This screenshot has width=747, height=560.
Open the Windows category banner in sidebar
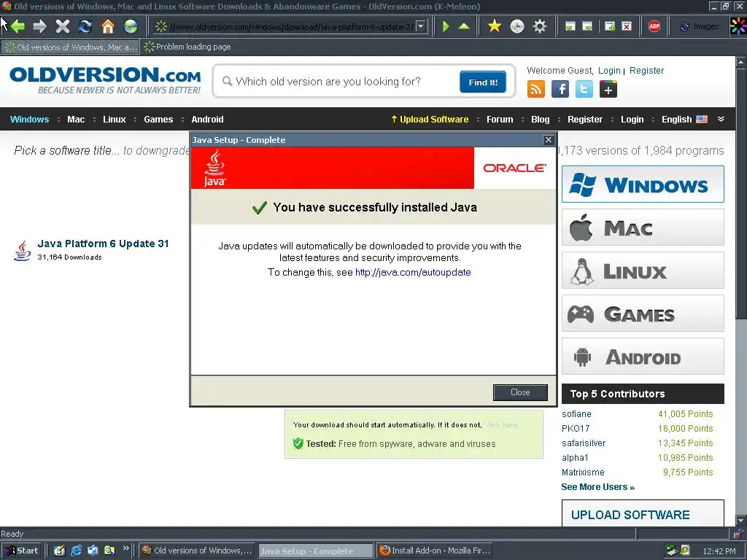point(643,184)
